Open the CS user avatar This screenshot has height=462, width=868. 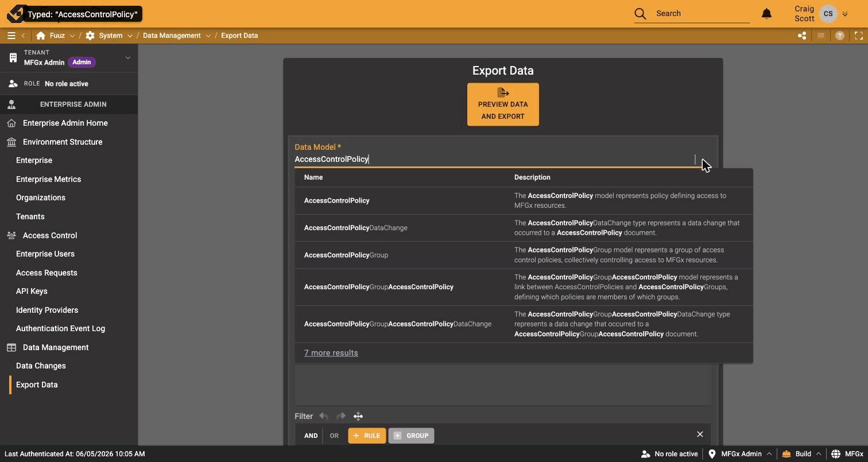click(x=828, y=14)
